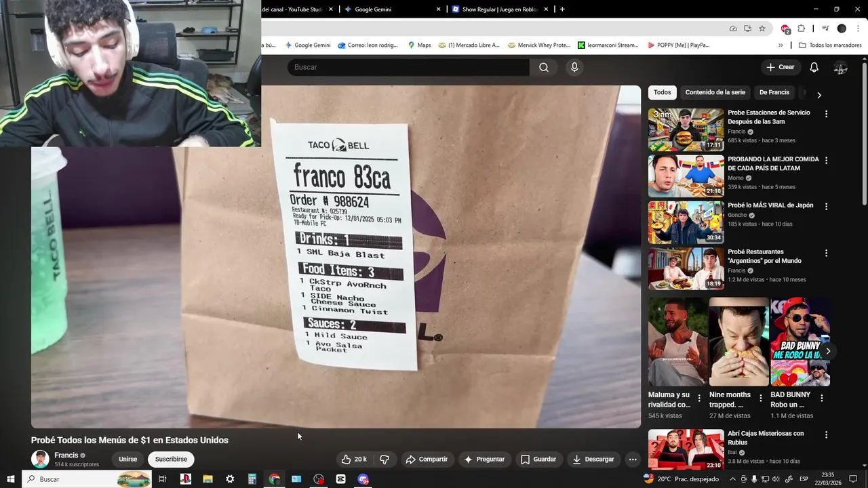Image resolution: width=868 pixels, height=488 pixels.
Task: Open CapCut from taskbar
Action: [x=340, y=479]
